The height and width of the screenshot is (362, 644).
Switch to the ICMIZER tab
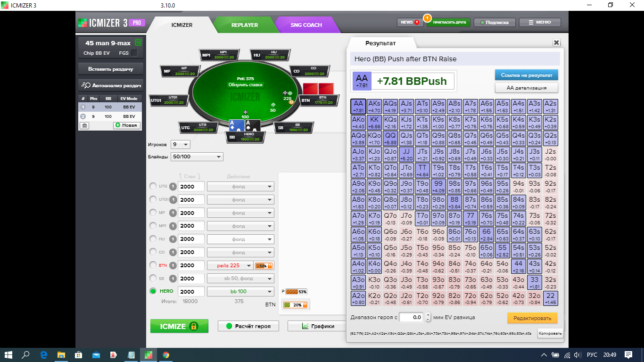point(182,25)
